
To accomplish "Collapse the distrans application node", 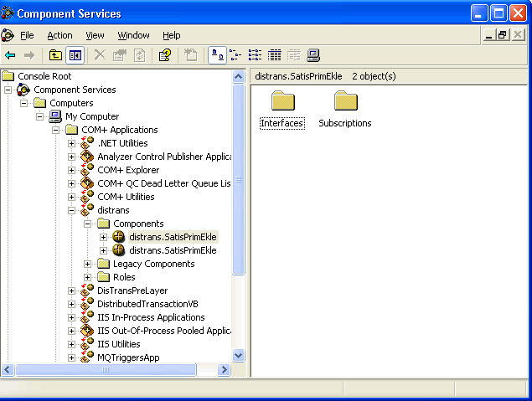I will click(x=71, y=210).
